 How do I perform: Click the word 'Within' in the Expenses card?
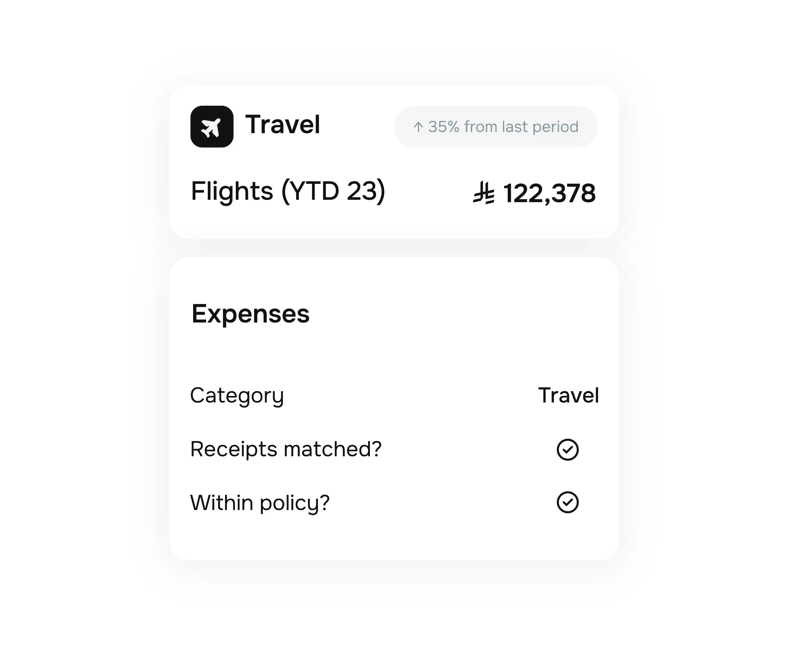point(222,503)
